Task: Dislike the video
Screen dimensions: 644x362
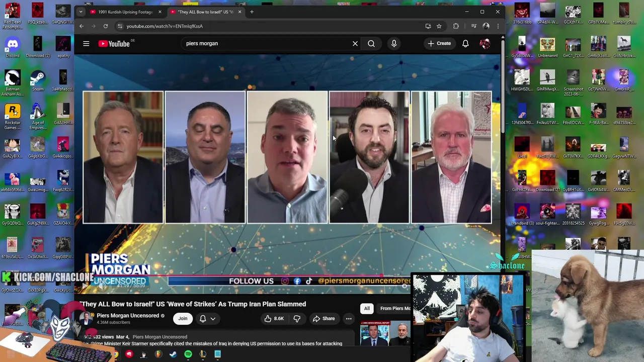Action: tap(297, 318)
